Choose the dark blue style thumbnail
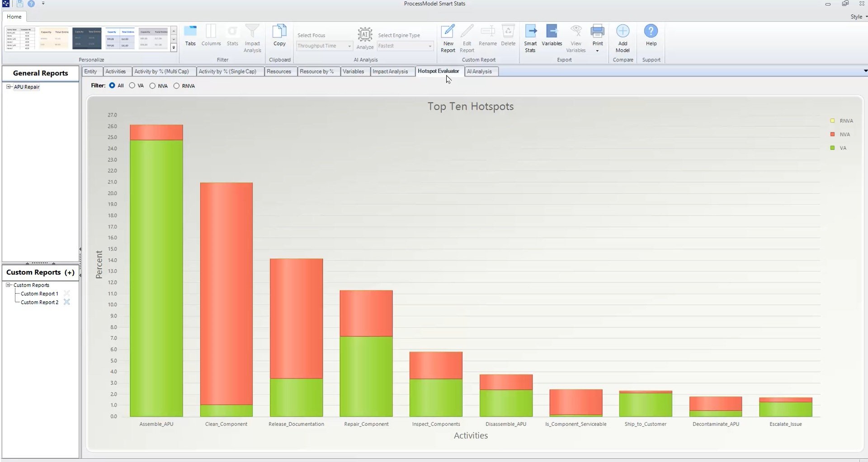868x462 pixels. (87, 39)
